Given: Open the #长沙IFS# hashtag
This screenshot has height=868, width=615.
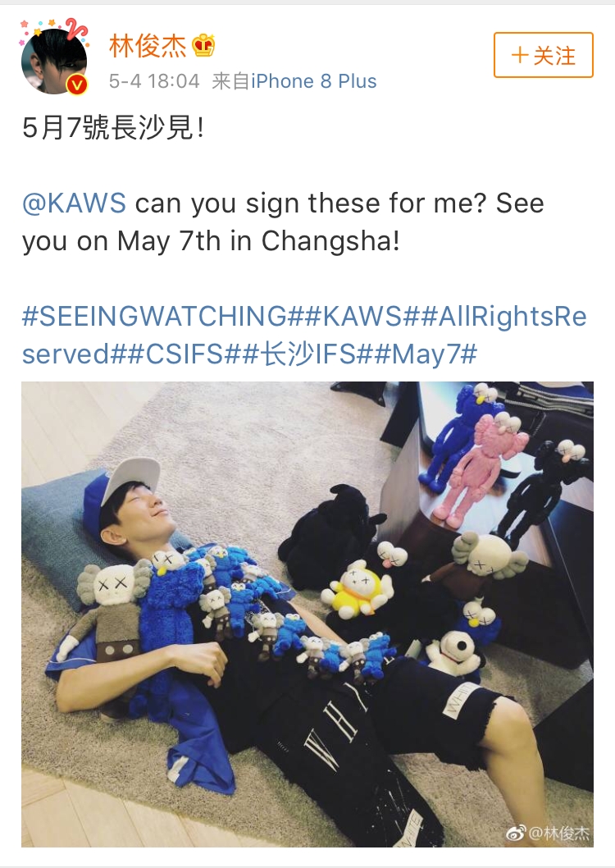Looking at the screenshot, I should point(307,354).
